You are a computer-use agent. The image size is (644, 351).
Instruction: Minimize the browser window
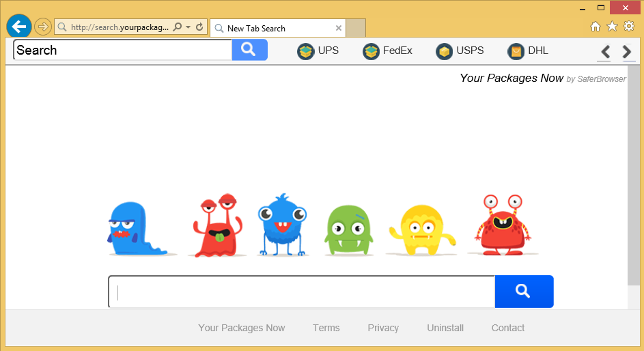(583, 8)
